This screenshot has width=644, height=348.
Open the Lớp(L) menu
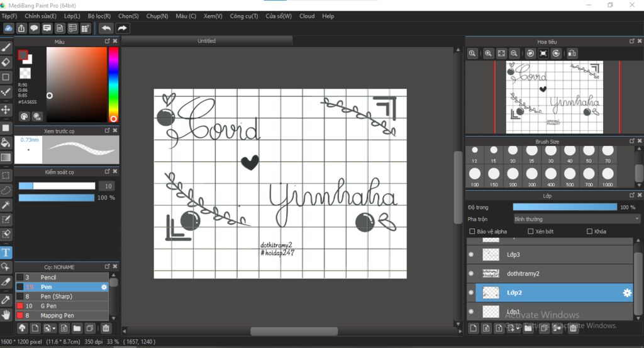coord(72,16)
